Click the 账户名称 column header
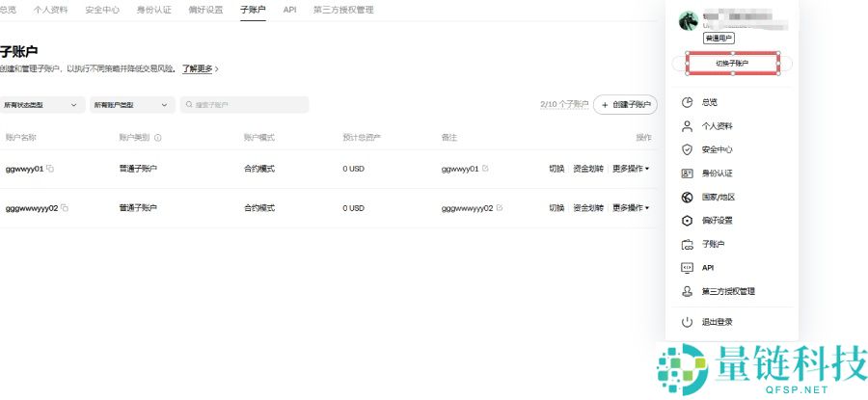The height and width of the screenshot is (400, 868). coord(20,138)
